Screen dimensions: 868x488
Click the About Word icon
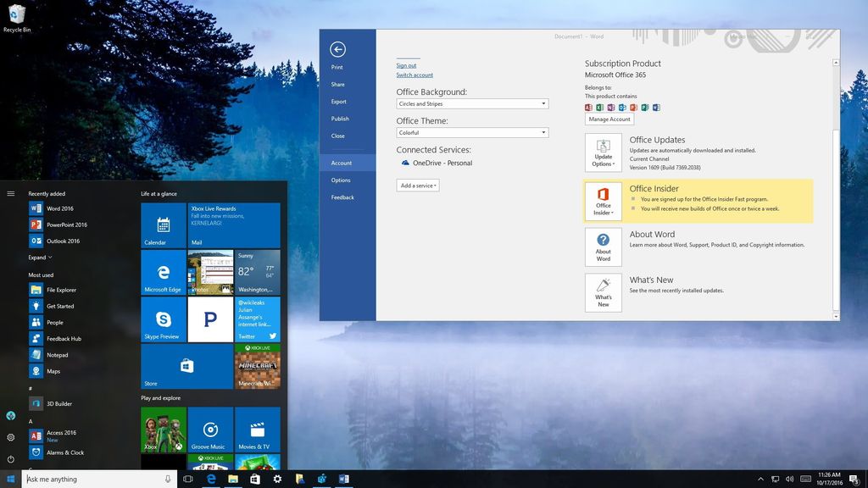click(x=603, y=247)
